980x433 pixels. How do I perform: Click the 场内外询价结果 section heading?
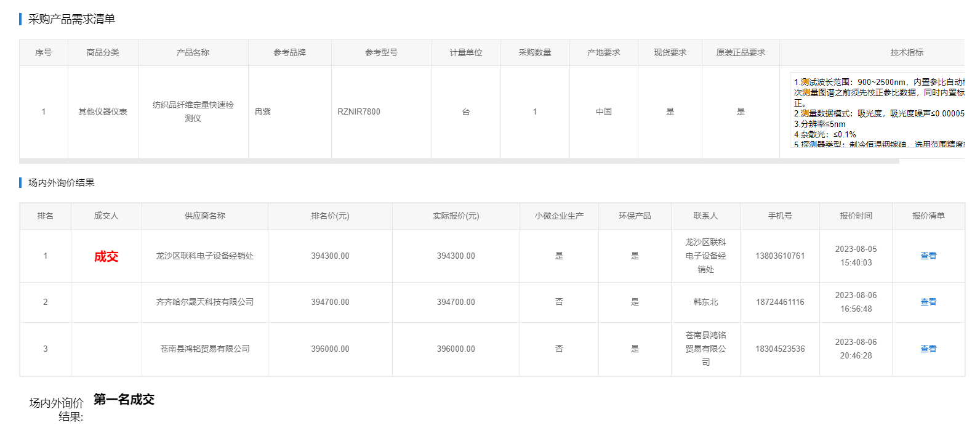pos(61,182)
